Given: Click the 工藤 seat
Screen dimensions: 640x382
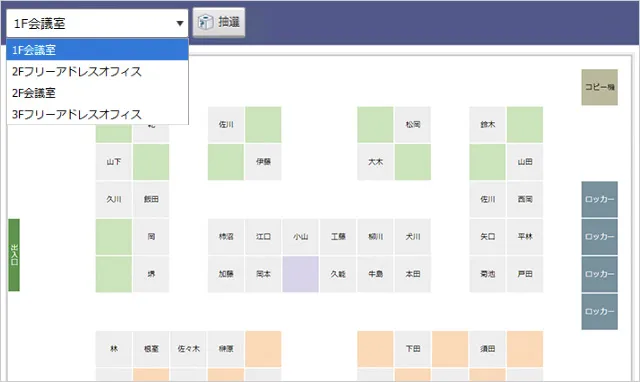Looking at the screenshot, I should click(x=338, y=237).
